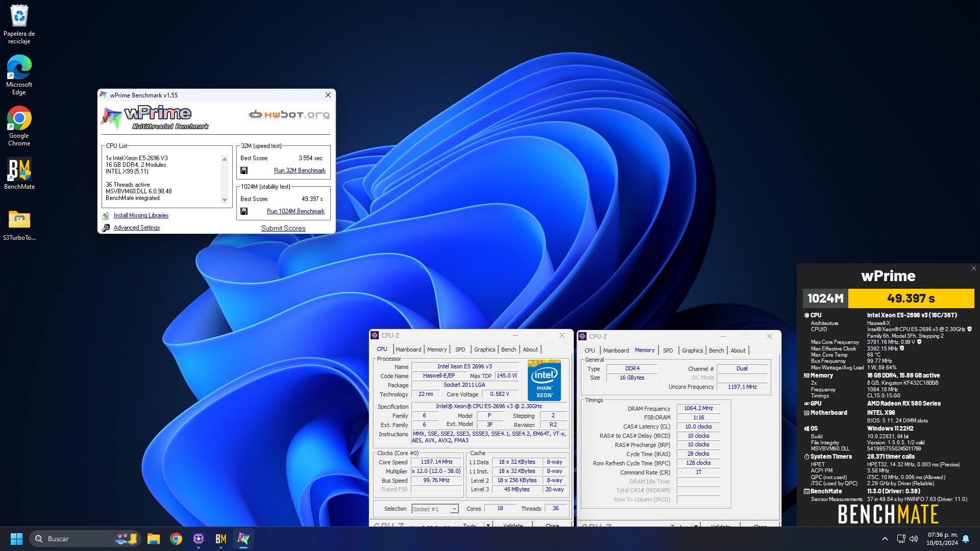Open SPD tab in CPU-Z window showing Processor info
Screen dimensions: 980x551
click(x=460, y=349)
